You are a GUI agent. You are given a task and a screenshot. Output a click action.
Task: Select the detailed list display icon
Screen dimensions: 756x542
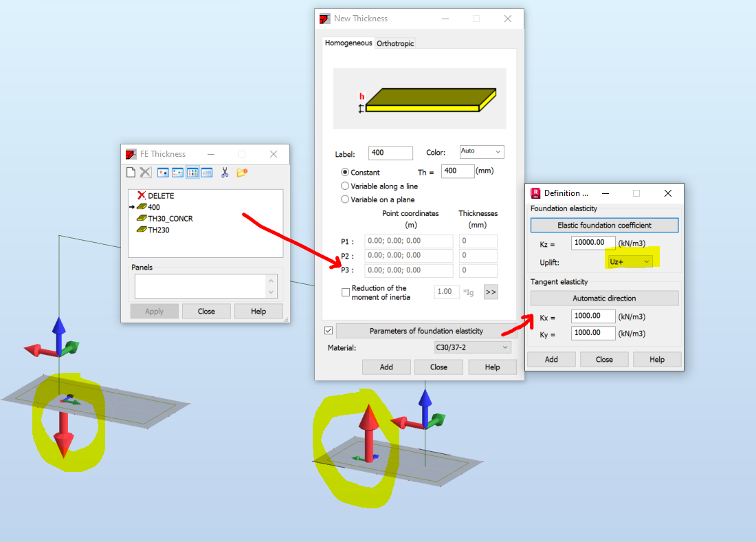tap(206, 173)
